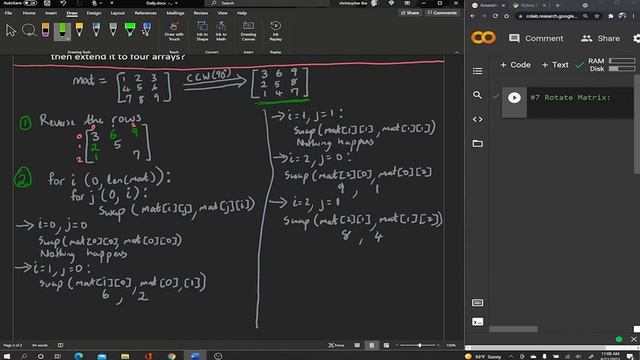Toggle AutoSave switch in Word
640x360 pixels.
[30, 3]
